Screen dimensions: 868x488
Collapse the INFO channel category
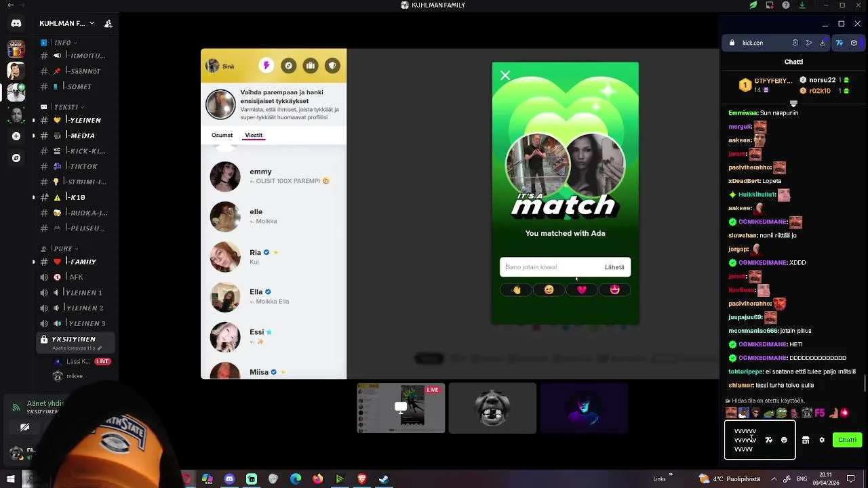click(x=63, y=42)
